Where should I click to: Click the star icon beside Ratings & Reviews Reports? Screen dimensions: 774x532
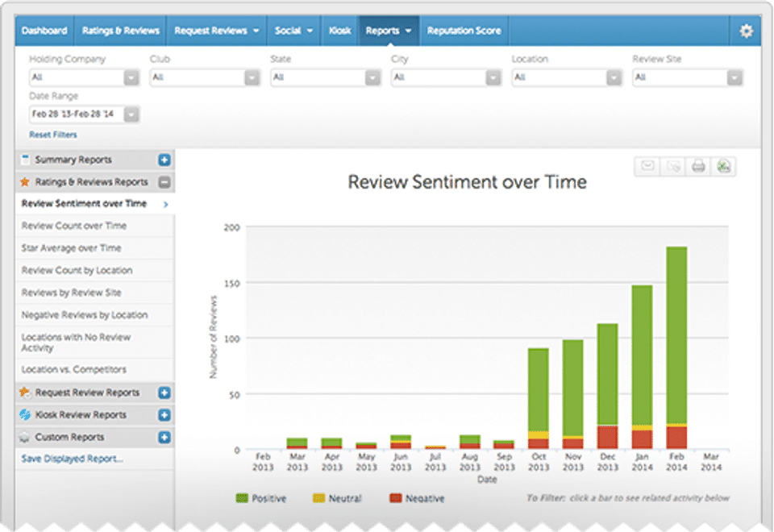coord(25,182)
